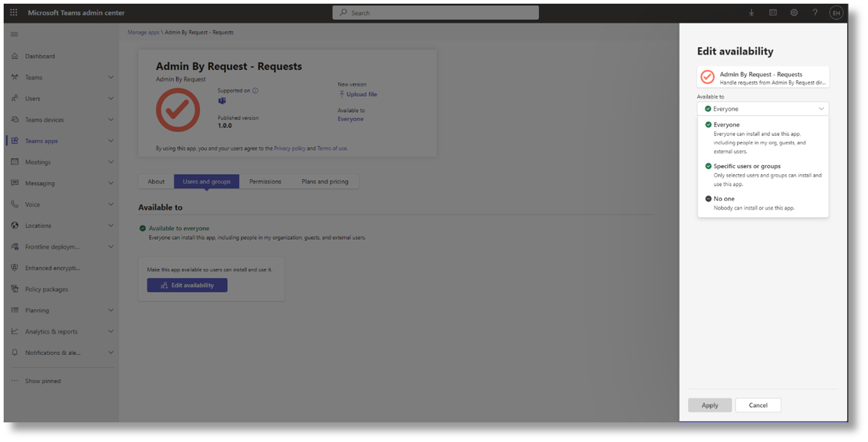Click the Users sidebar icon
Screen dimensions: 868x442
coord(15,99)
